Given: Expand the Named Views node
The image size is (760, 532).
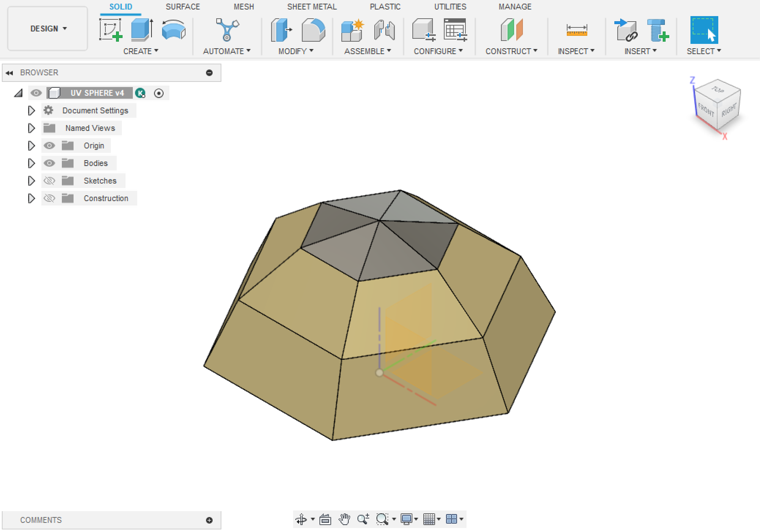Looking at the screenshot, I should pos(31,128).
